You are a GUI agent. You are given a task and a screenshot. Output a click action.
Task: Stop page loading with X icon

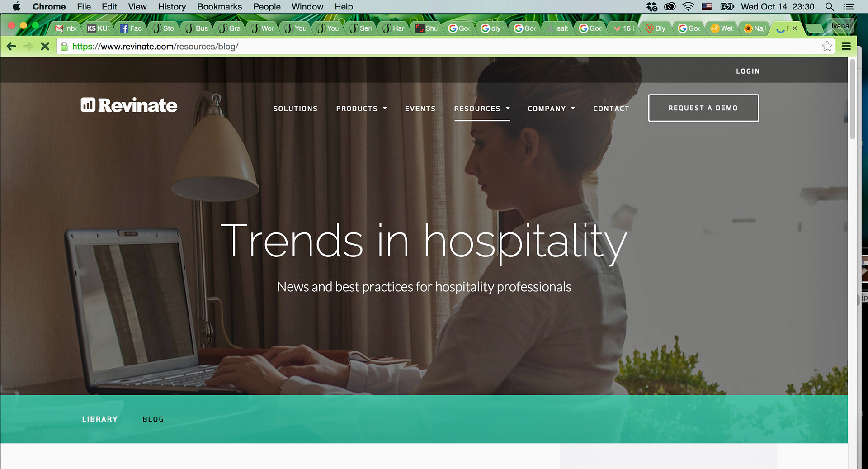45,46
